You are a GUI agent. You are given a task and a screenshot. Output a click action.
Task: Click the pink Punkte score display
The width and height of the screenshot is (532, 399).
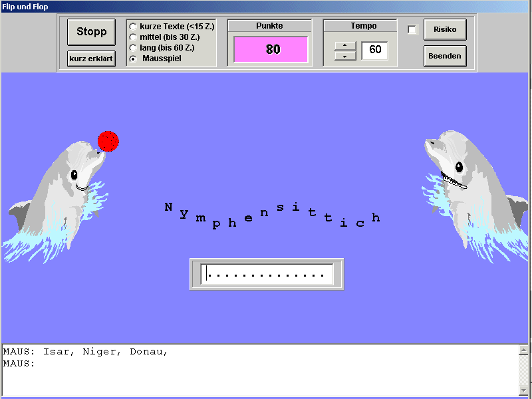(x=271, y=50)
